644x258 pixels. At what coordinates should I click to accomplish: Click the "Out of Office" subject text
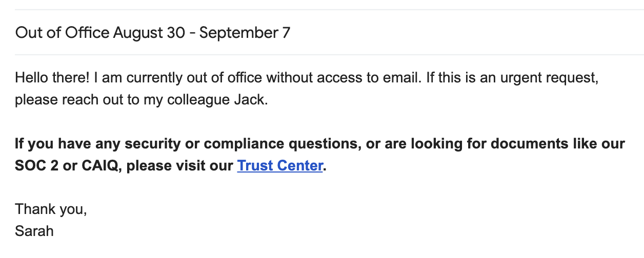(62, 33)
